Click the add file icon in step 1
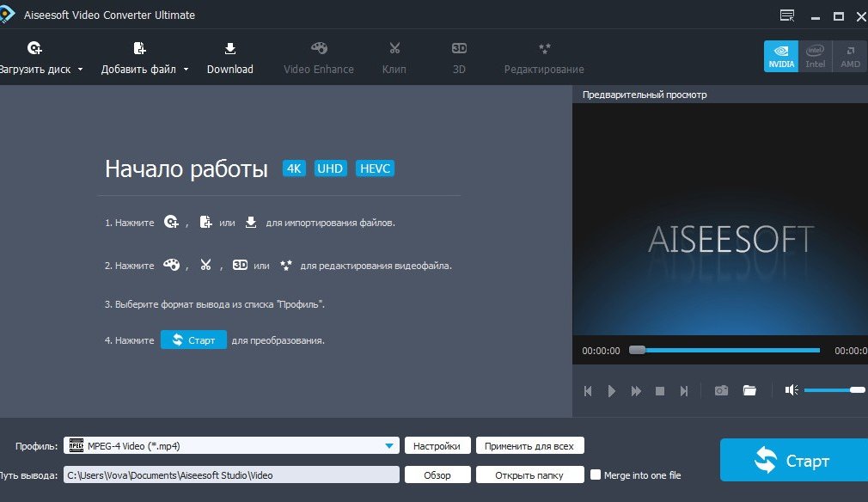This screenshot has height=502, width=868. 205,223
